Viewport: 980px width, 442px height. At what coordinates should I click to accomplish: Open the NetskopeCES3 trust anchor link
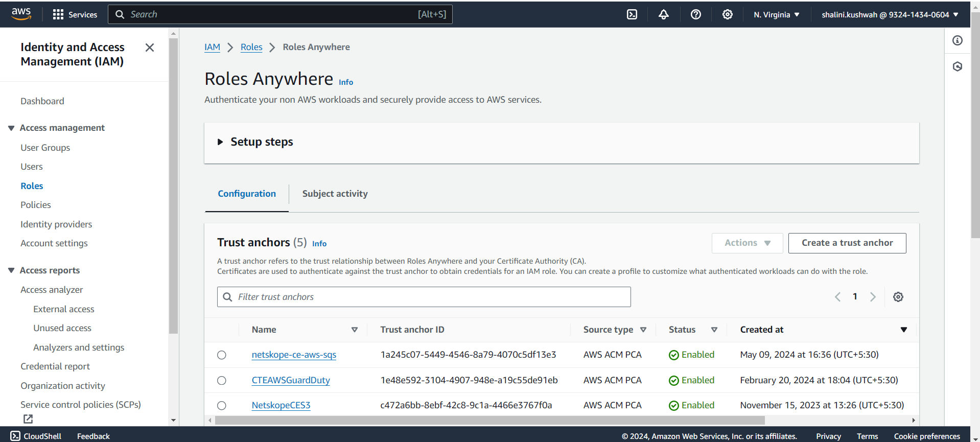pos(281,405)
